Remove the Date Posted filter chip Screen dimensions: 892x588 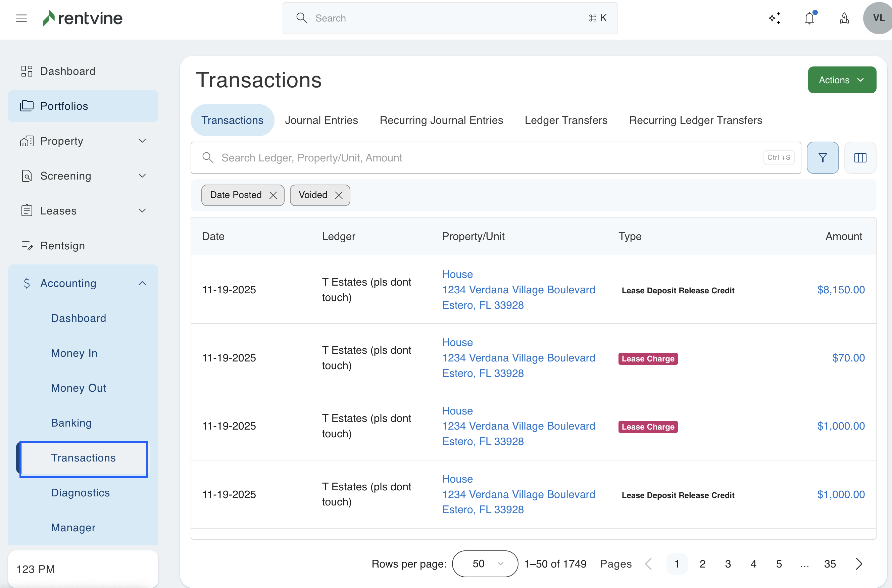[273, 195]
